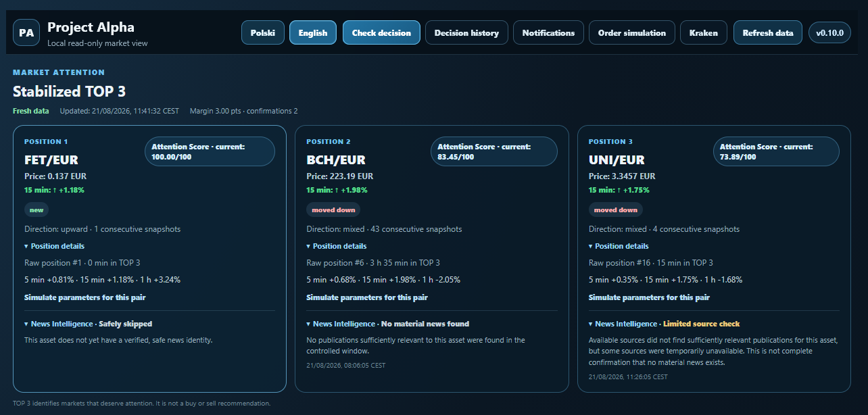
Task: Click the 'new' status tag on FET/EUR
Action: 37,210
